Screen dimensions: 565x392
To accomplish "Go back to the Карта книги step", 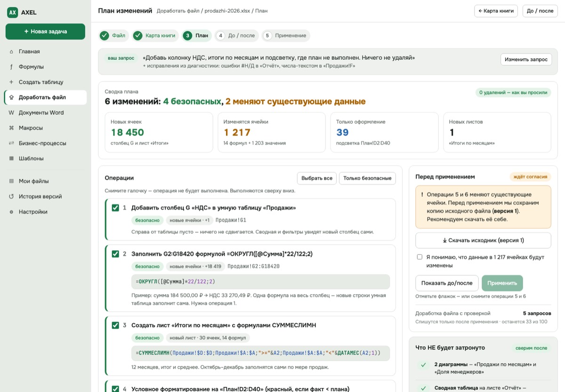I will (x=155, y=35).
